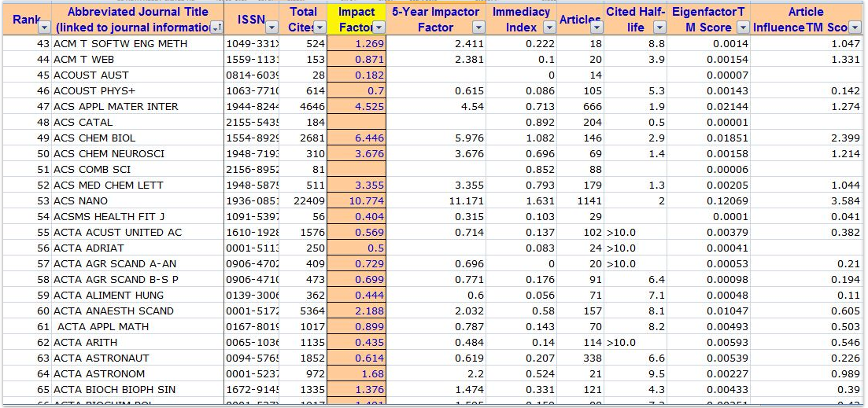Image resolution: width=868 pixels, height=408 pixels.
Task: Open the Eigenfactor Score filter dropdown
Action: (742, 28)
